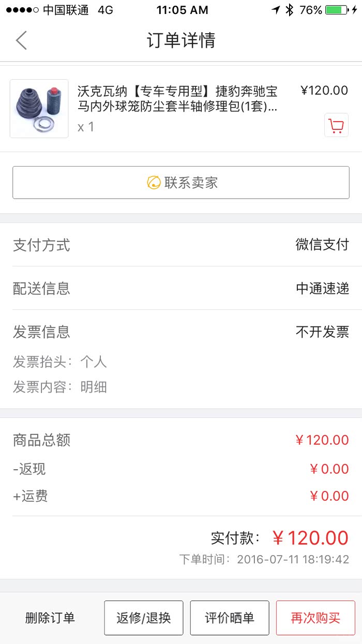The image size is (362, 644).
Task: Tap the 发票信息 invoice info row
Action: [181, 332]
